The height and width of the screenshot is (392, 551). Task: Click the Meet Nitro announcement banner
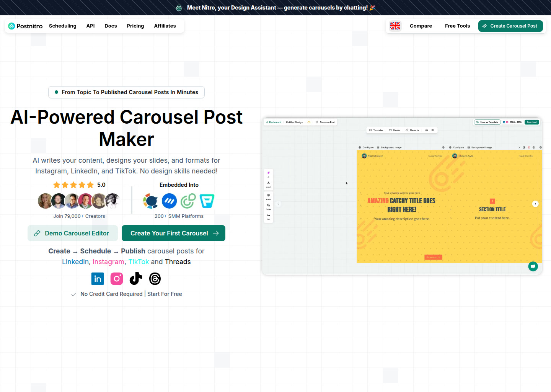click(275, 8)
